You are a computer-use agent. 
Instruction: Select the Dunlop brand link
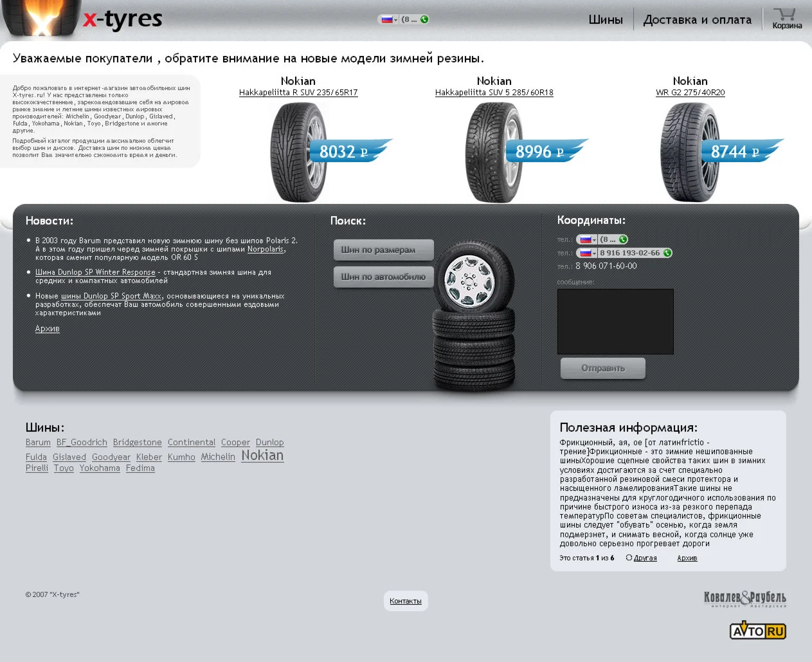pyautogui.click(x=270, y=443)
